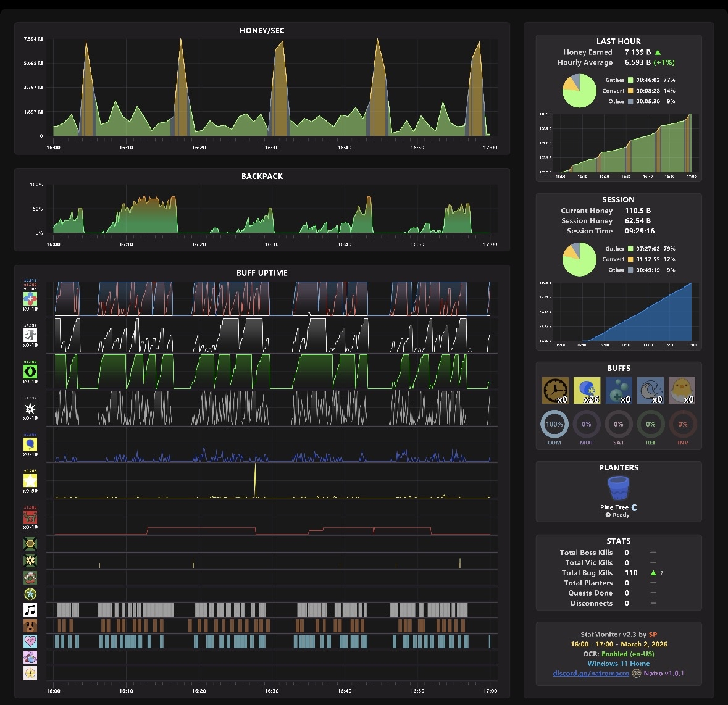This screenshot has width=728, height=705.
Task: Click the gray Other swatch in Session
Action: (630, 270)
